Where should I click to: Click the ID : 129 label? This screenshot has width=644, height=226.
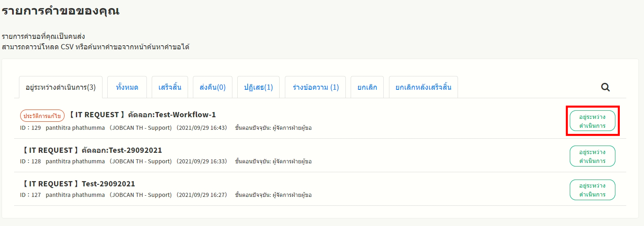click(31, 128)
